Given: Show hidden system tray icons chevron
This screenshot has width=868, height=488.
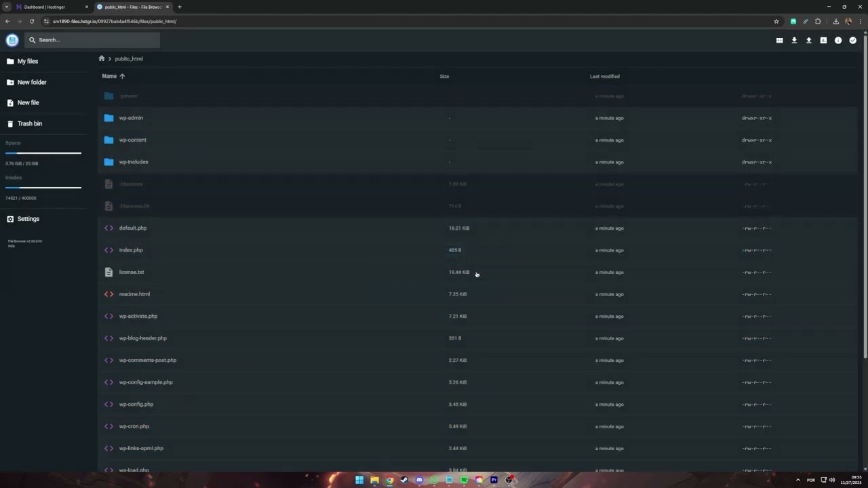Looking at the screenshot, I should coord(797,480).
